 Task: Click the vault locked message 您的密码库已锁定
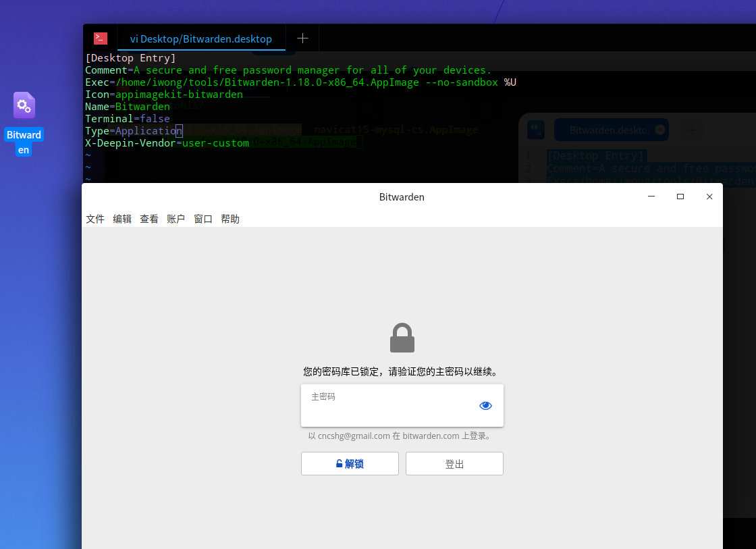[401, 371]
